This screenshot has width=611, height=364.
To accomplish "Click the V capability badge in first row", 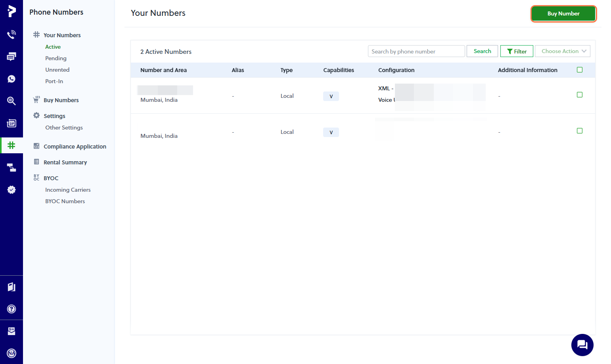I will [331, 96].
